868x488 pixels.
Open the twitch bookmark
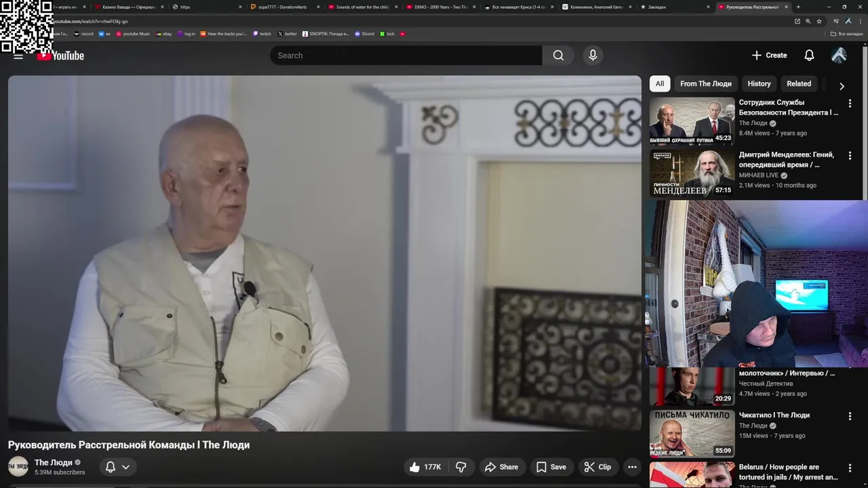[x=262, y=33]
